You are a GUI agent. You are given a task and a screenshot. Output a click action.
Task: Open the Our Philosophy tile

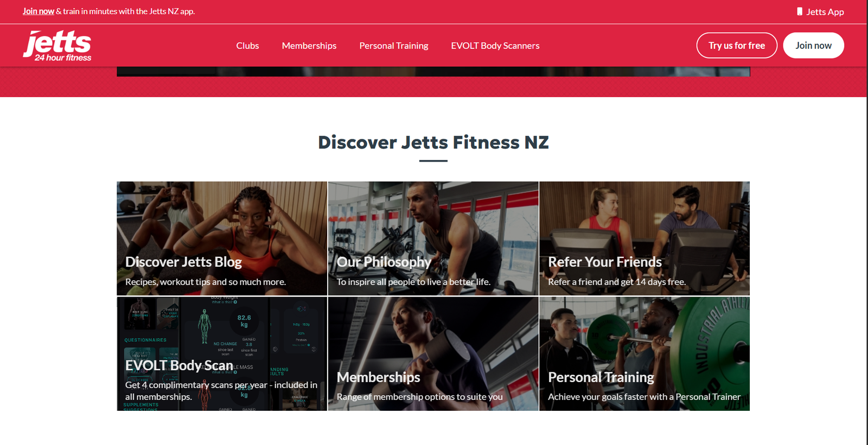tap(433, 238)
